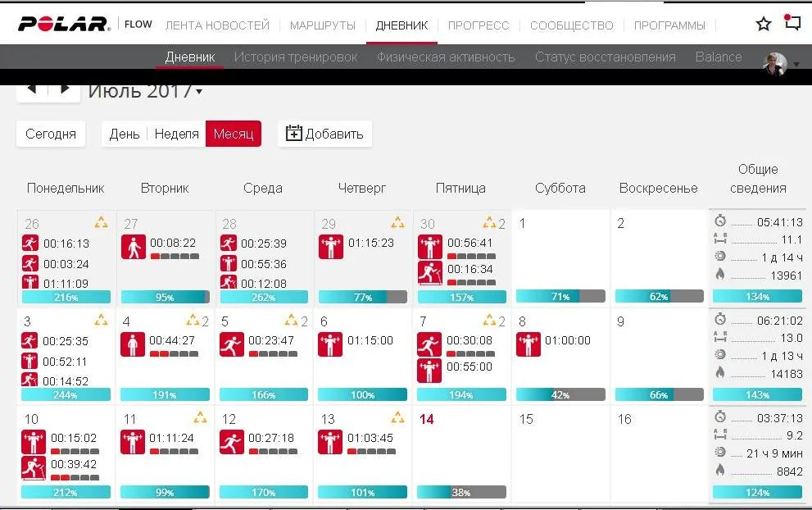812x510 pixels.
Task: Open the ЛЕНТА НОВОСТЕЙ tab
Action: point(217,25)
